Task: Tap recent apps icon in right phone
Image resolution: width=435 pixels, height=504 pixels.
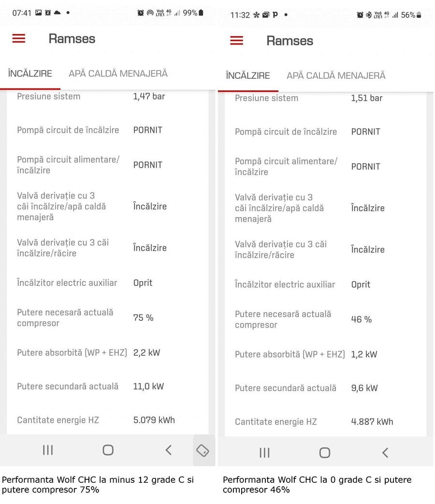Action: (x=264, y=452)
